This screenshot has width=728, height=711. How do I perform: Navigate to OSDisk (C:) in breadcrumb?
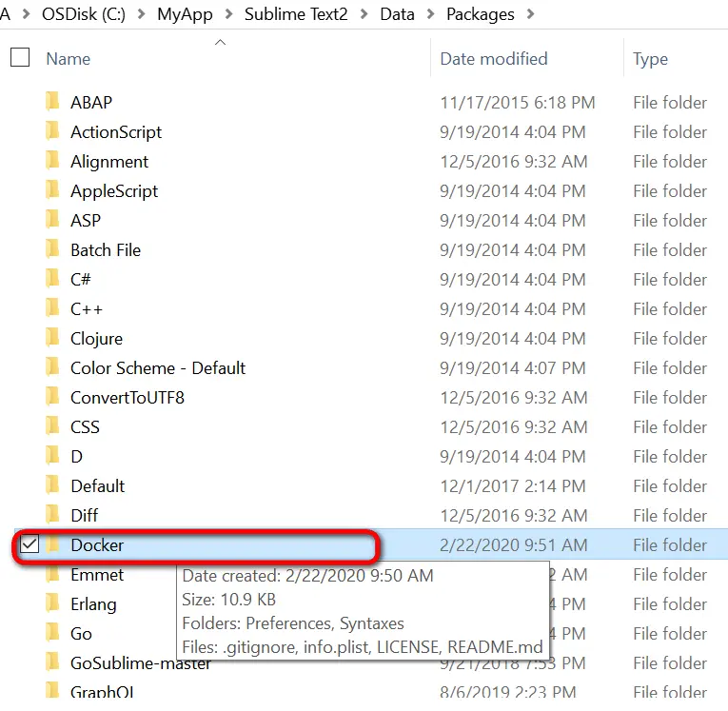84,14
